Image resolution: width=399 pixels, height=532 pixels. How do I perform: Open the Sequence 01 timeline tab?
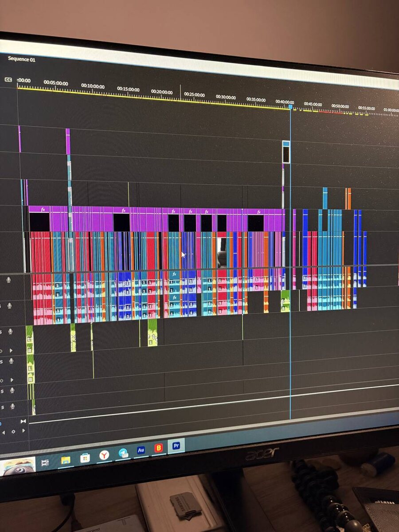21,59
